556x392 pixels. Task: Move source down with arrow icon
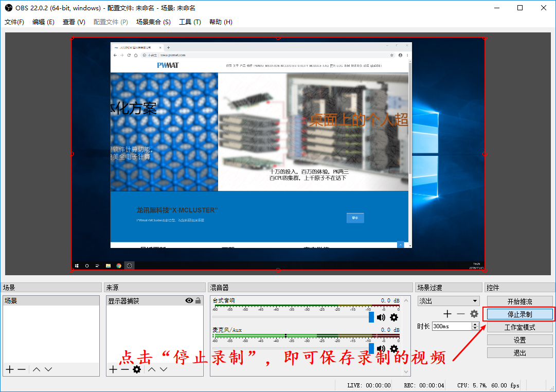point(164,369)
